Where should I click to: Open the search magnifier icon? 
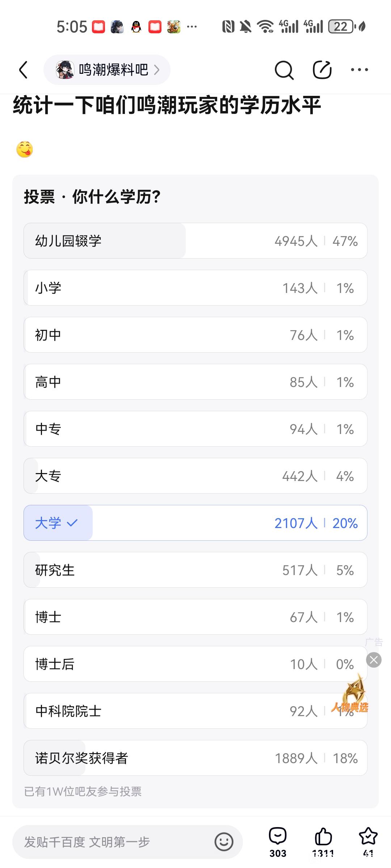284,70
